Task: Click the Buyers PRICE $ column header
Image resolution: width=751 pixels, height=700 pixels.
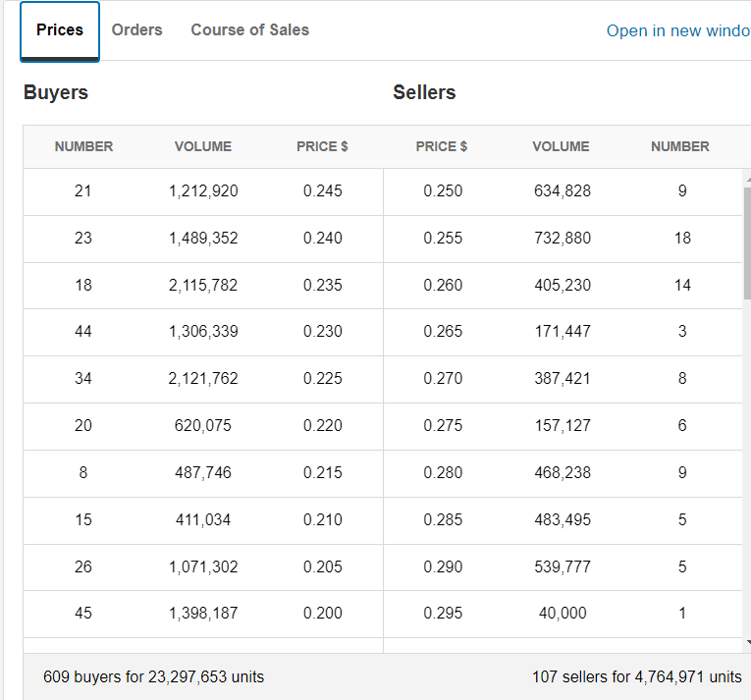Action: point(322,147)
